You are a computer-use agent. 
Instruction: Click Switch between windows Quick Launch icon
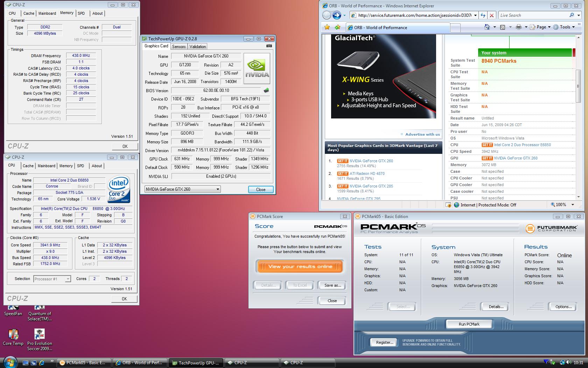[34, 363]
